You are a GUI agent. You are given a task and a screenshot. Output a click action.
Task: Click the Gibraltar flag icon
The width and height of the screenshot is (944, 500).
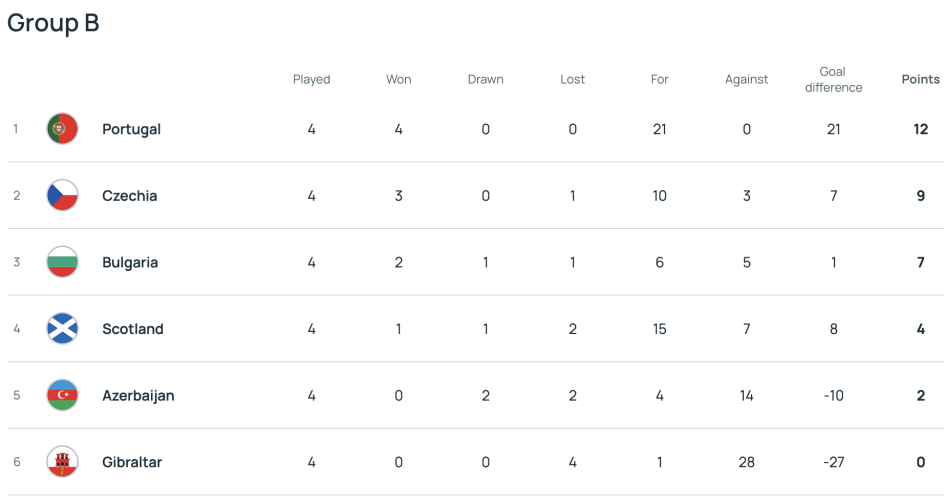point(62,462)
